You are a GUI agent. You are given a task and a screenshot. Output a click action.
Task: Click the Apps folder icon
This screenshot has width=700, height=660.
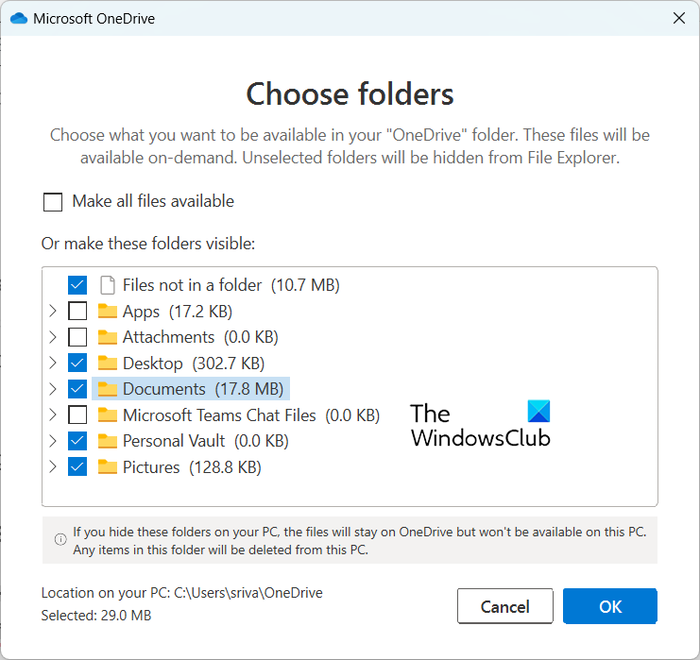coord(107,311)
